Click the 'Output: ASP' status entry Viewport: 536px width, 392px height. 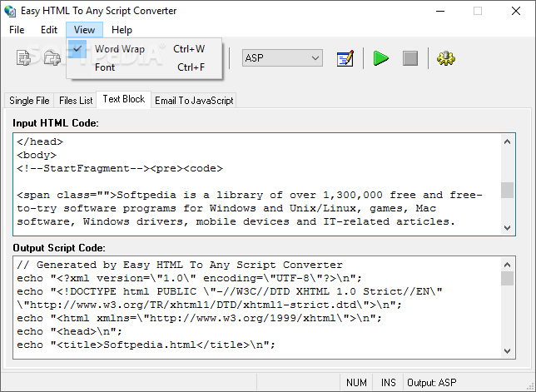click(431, 383)
